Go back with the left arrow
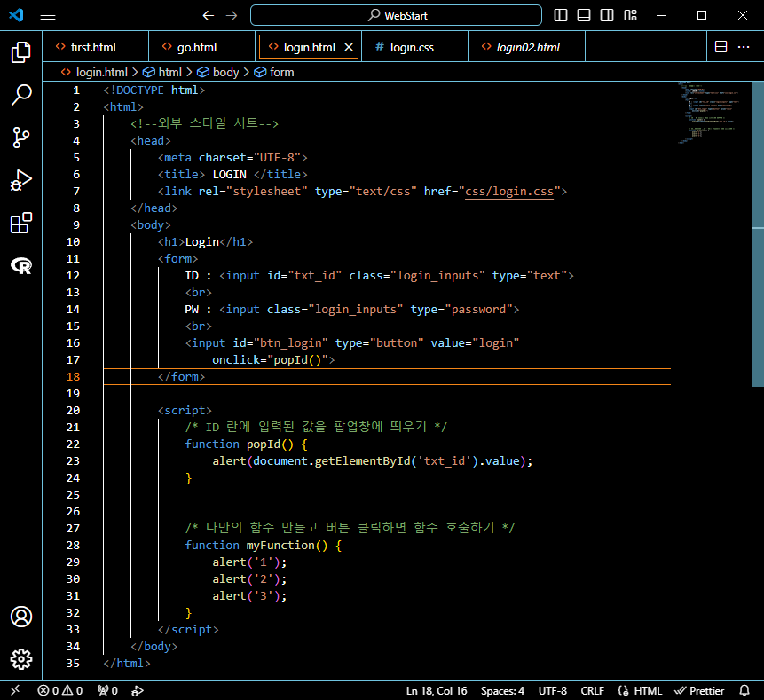This screenshot has width=764, height=700. pyautogui.click(x=208, y=16)
